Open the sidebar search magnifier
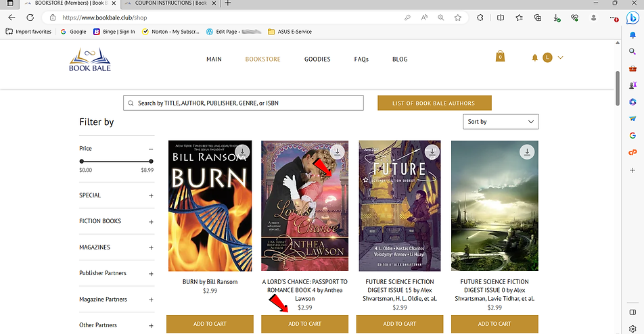 (x=632, y=51)
